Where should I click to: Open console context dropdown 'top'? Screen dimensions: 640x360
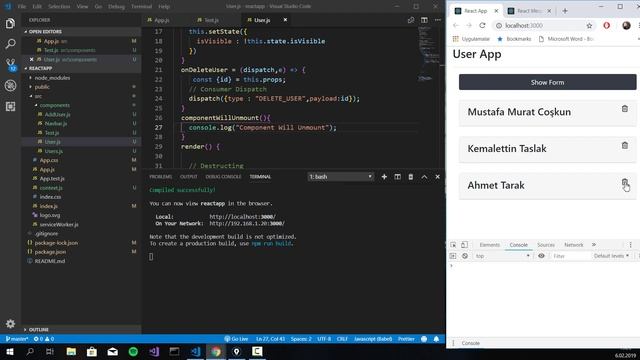point(502,256)
